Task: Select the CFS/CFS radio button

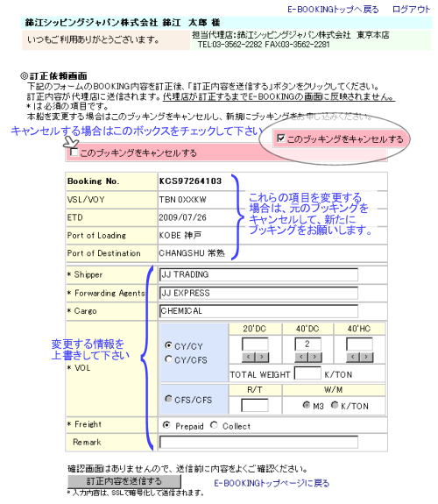Action: 168,399
